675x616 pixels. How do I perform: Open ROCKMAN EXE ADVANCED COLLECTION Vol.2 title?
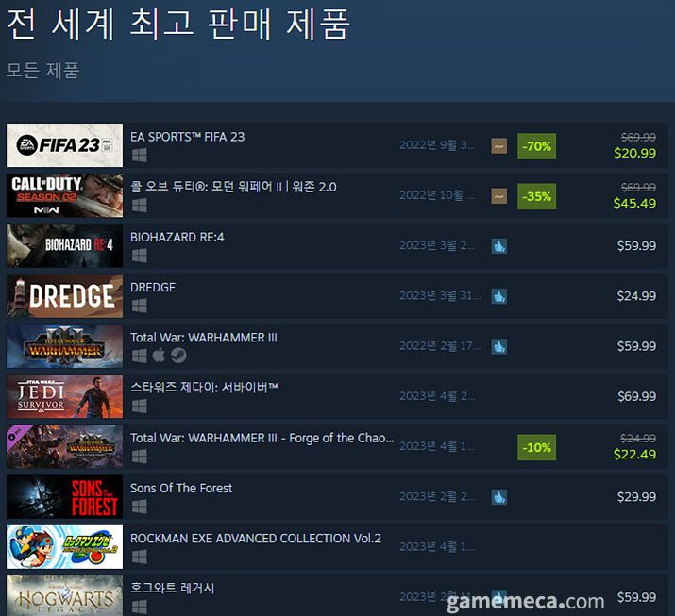[x=256, y=539]
